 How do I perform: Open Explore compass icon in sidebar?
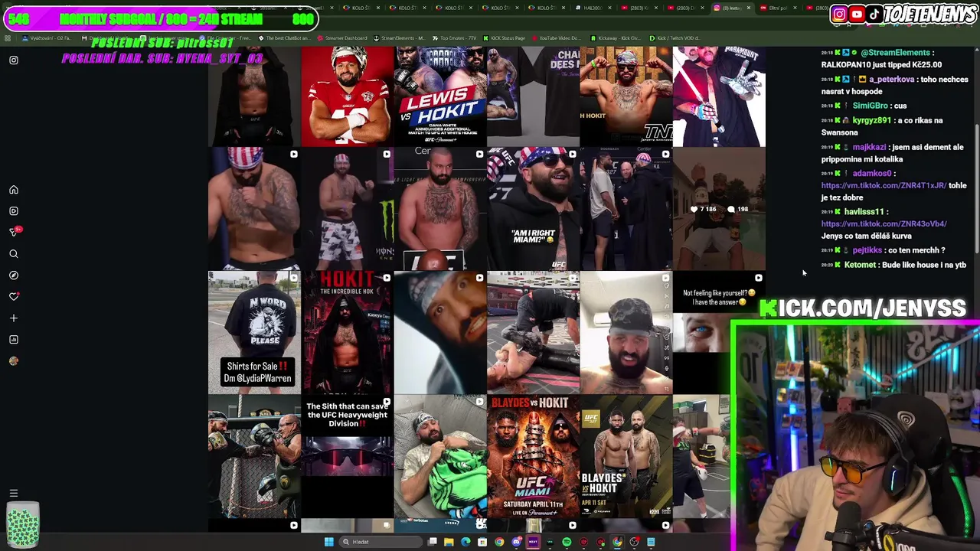13,275
